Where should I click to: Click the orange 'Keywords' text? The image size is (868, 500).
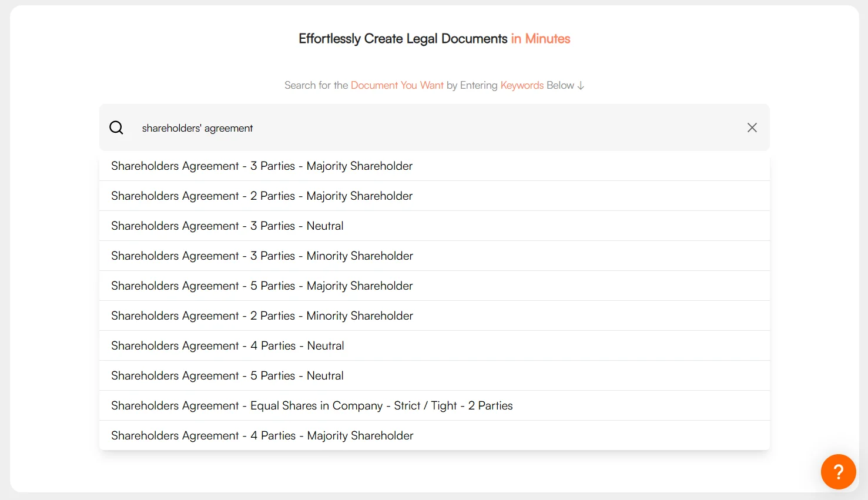click(x=522, y=85)
